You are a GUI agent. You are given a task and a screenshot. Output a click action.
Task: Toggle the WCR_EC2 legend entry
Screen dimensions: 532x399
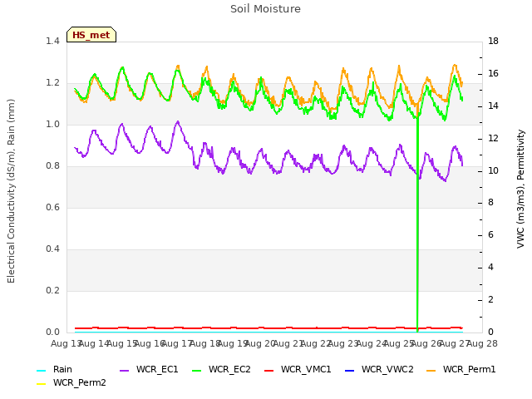point(221,369)
